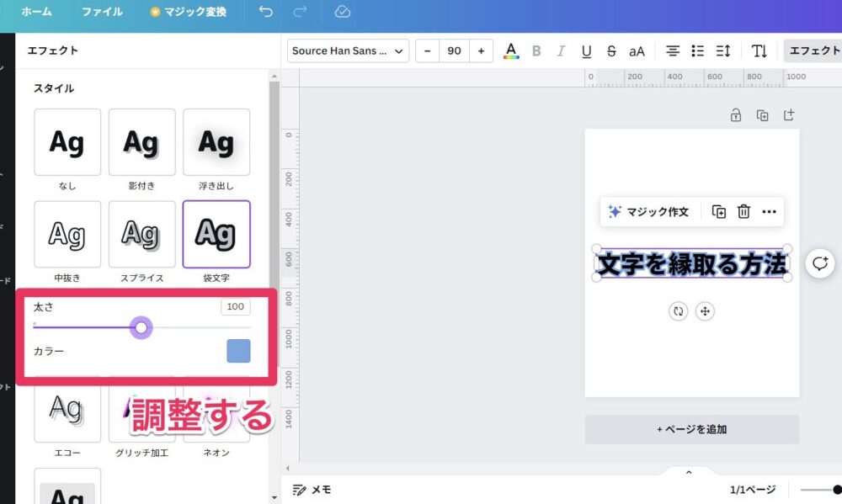Image resolution: width=842 pixels, height=504 pixels.
Task: Click the ページを追加 button
Action: (x=691, y=429)
